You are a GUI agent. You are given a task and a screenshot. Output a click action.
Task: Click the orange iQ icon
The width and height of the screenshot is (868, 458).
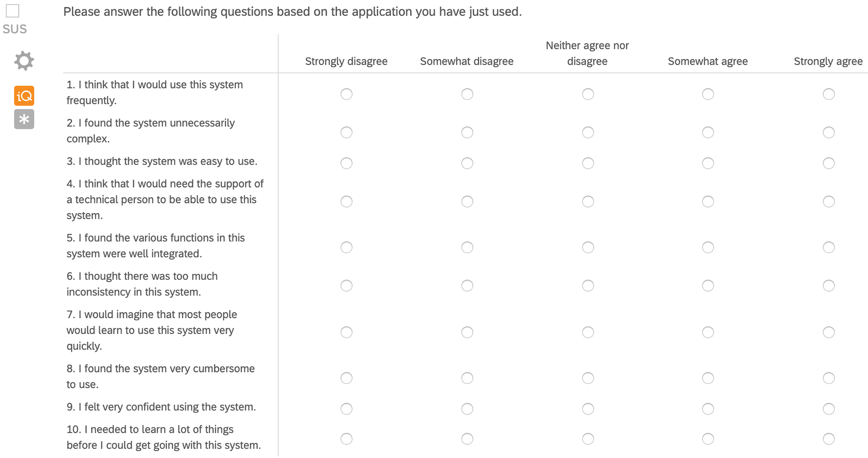(24, 96)
